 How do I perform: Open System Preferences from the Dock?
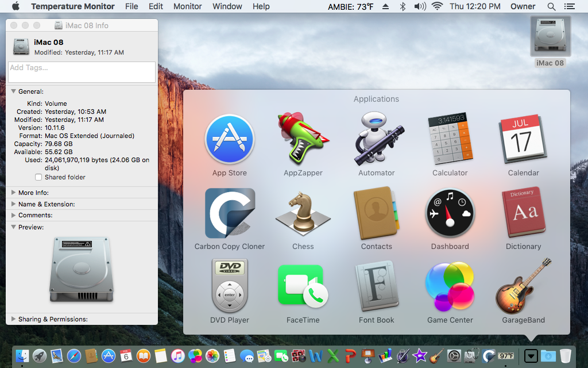pyautogui.click(x=454, y=355)
